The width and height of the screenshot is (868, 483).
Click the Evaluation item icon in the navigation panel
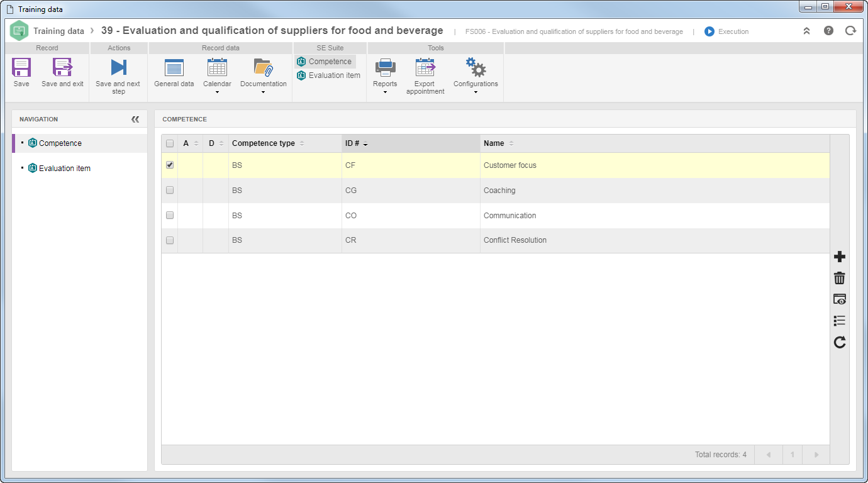pos(33,168)
